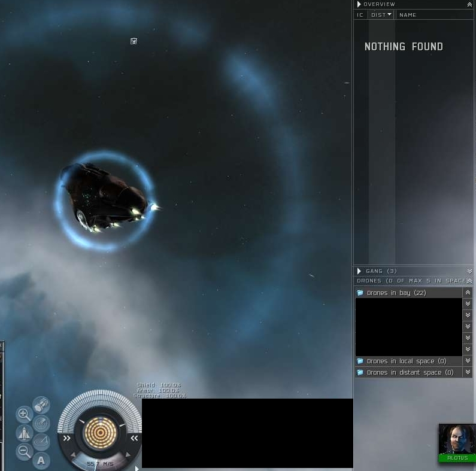Collapse the Overview panel with chevrons
This screenshot has width=476, height=471.
coord(469,4)
